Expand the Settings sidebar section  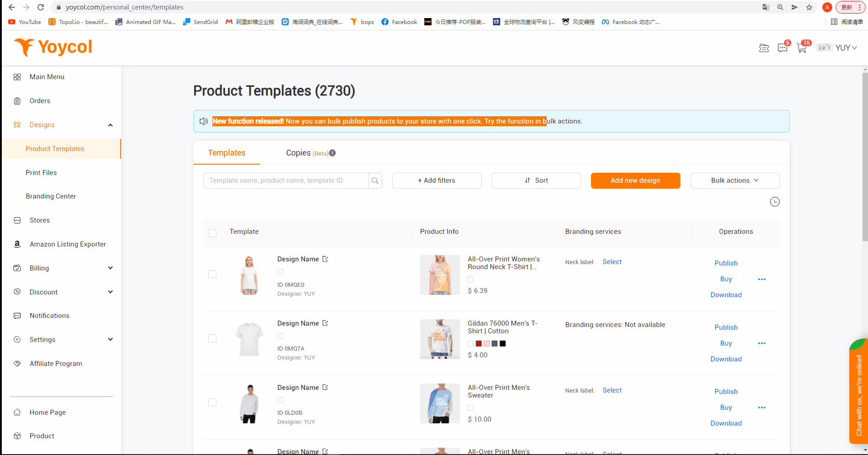110,339
